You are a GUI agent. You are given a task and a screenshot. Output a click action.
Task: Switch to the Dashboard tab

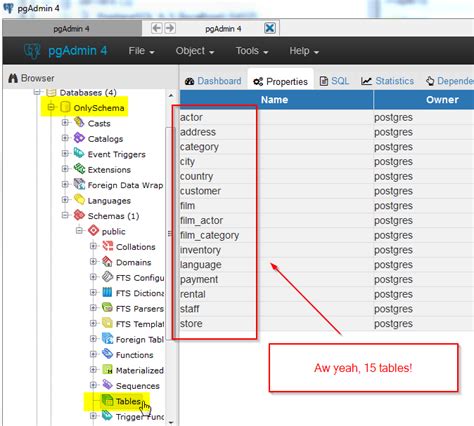click(213, 81)
